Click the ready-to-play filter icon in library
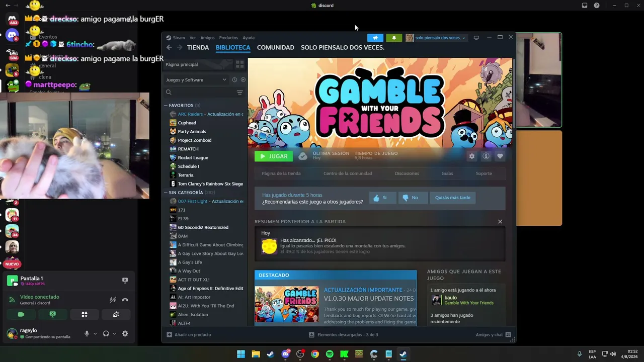This screenshot has height=362, width=644. point(243,79)
